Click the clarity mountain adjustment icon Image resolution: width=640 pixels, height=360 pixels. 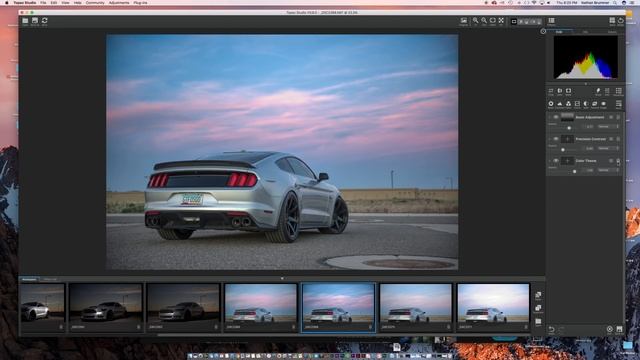560,104
